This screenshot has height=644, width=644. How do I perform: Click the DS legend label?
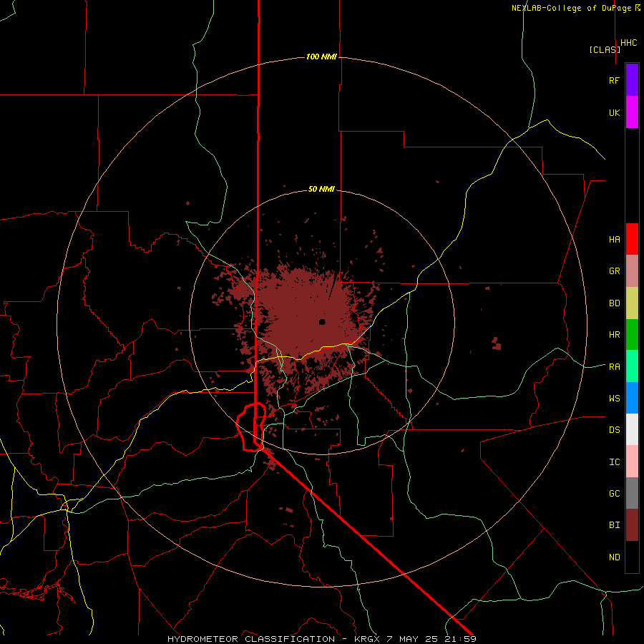pyautogui.click(x=614, y=429)
